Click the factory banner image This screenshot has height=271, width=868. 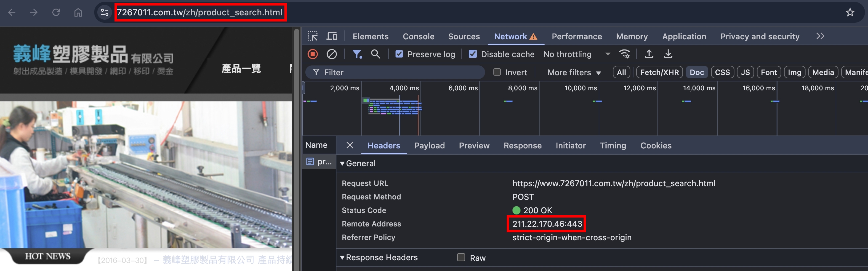pos(146,175)
